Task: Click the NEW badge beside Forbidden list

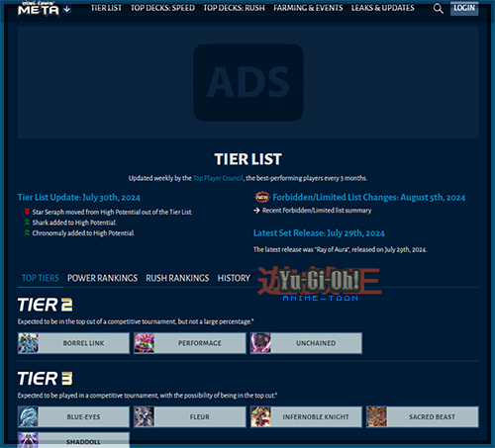Action: [262, 197]
